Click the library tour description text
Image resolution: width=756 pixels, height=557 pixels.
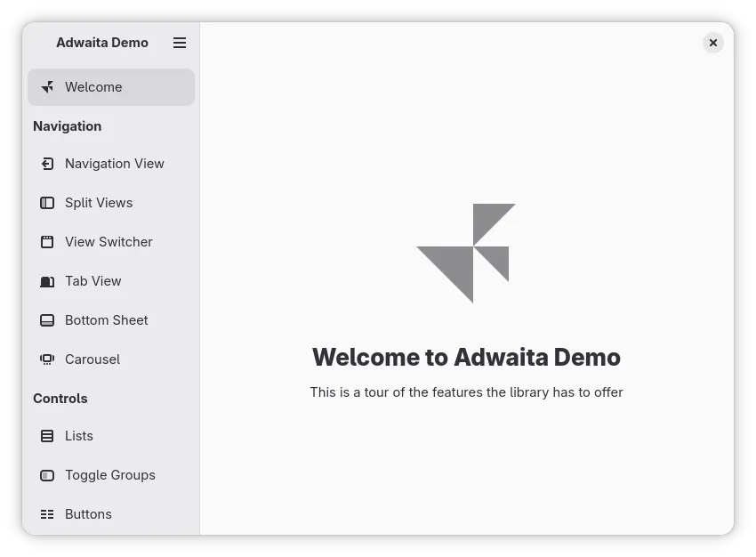pos(466,392)
